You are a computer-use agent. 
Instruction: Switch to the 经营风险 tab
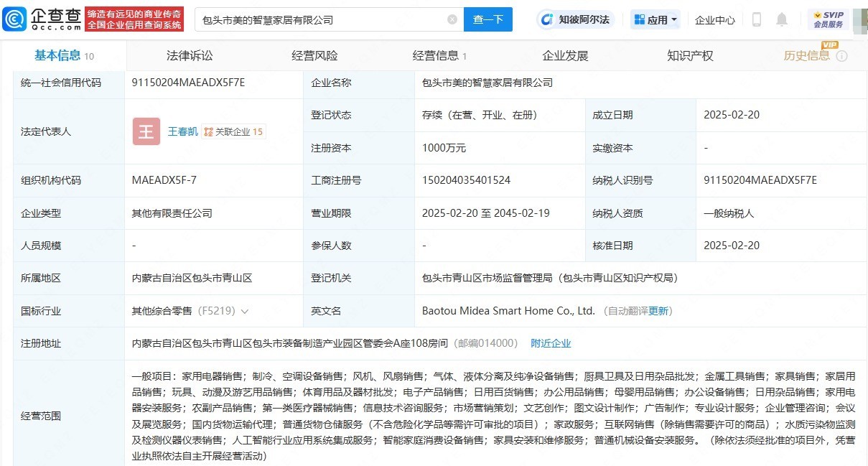(x=314, y=56)
